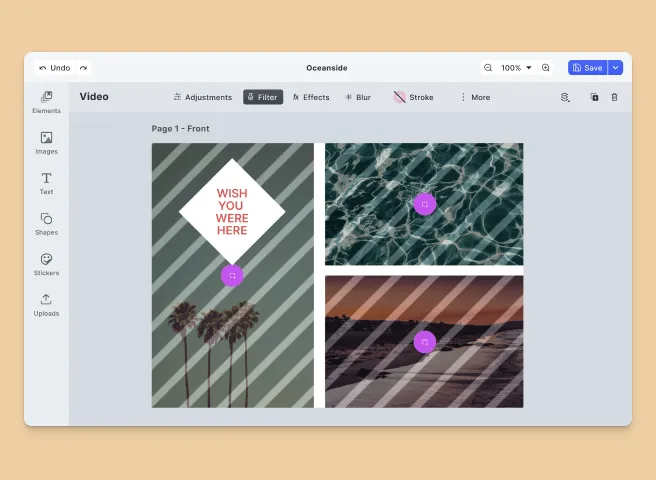Open the Effects options

click(x=311, y=97)
